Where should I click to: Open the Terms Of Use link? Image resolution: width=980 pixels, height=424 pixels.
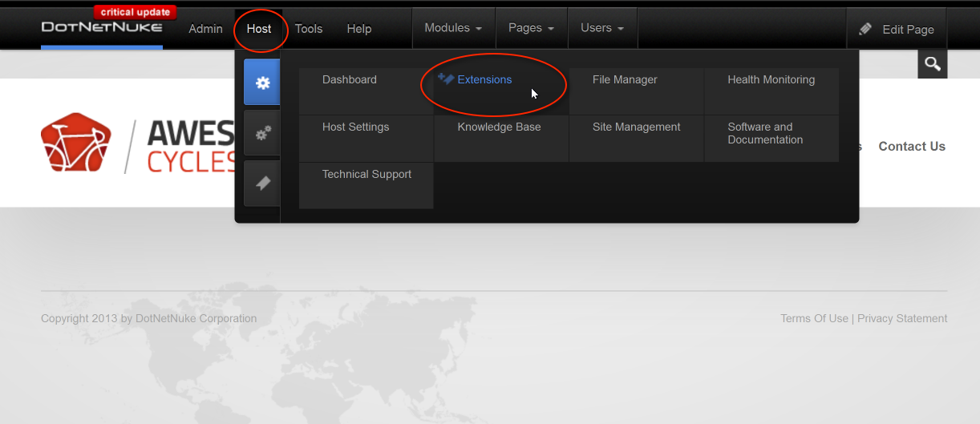tap(814, 318)
